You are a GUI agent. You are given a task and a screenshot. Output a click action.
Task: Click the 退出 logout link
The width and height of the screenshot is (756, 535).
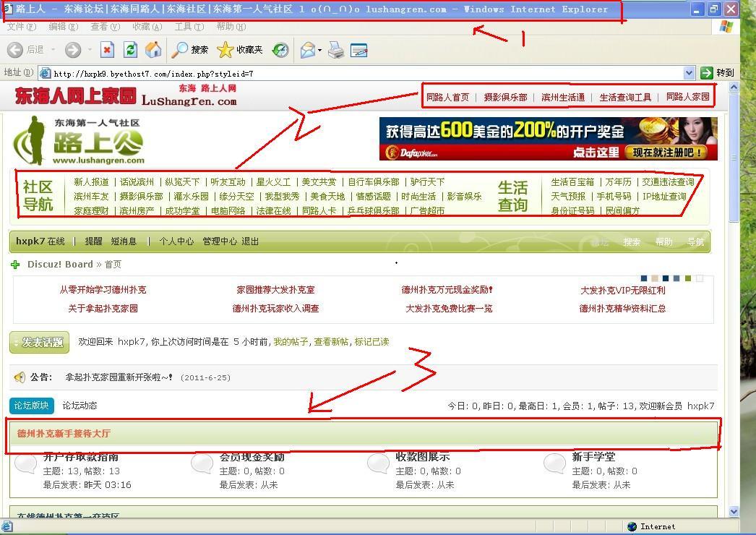pos(250,241)
